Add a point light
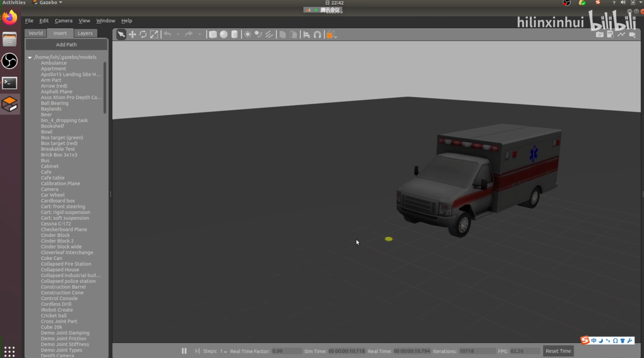 click(247, 35)
